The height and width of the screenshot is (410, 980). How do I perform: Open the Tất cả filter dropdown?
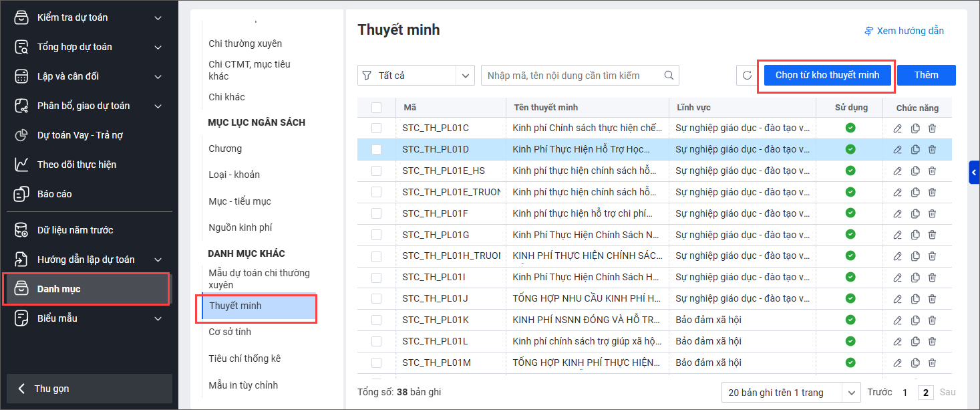[416, 76]
